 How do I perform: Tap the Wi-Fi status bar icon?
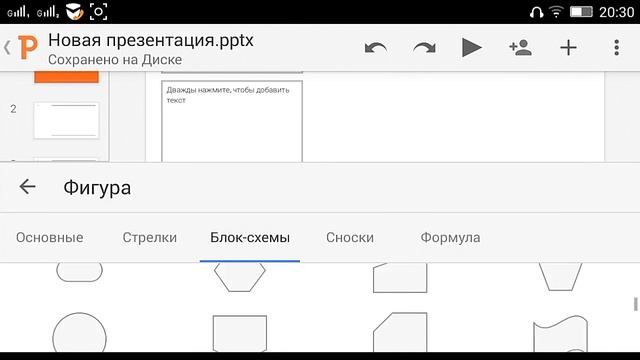[x=556, y=11]
